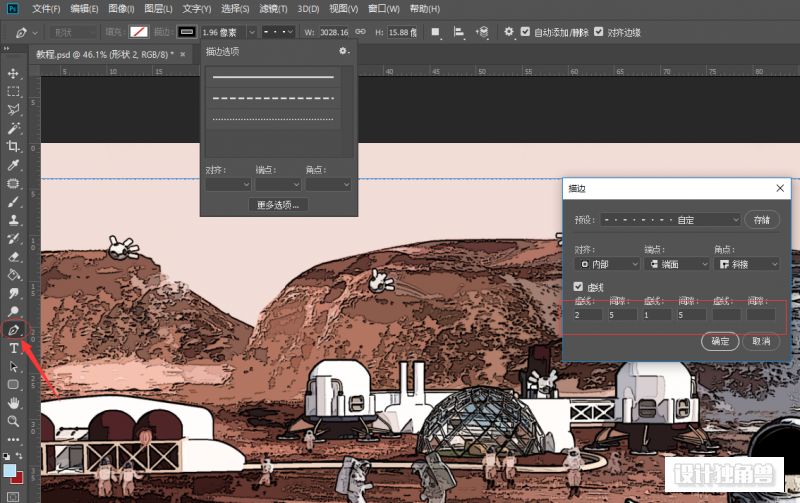The height and width of the screenshot is (503, 800).
Task: Select the solid line stroke preset
Action: pos(273,77)
